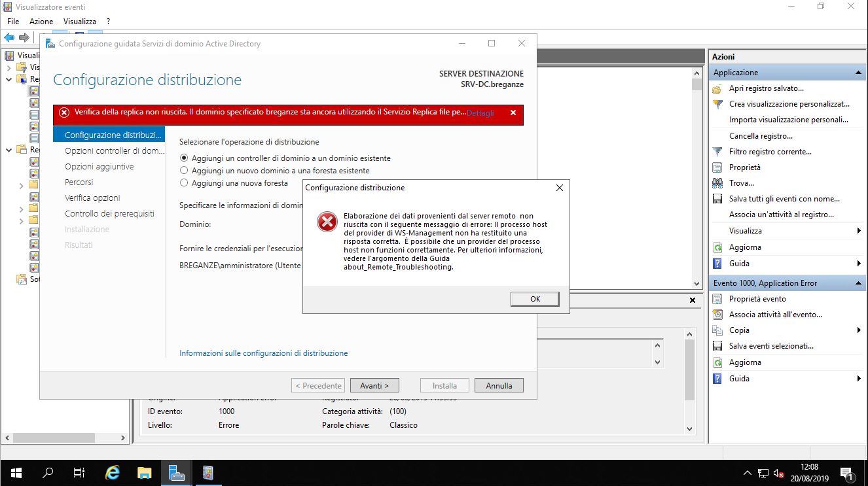The width and height of the screenshot is (868, 486).
Task: Click the muted volume tray icon
Action: [779, 473]
